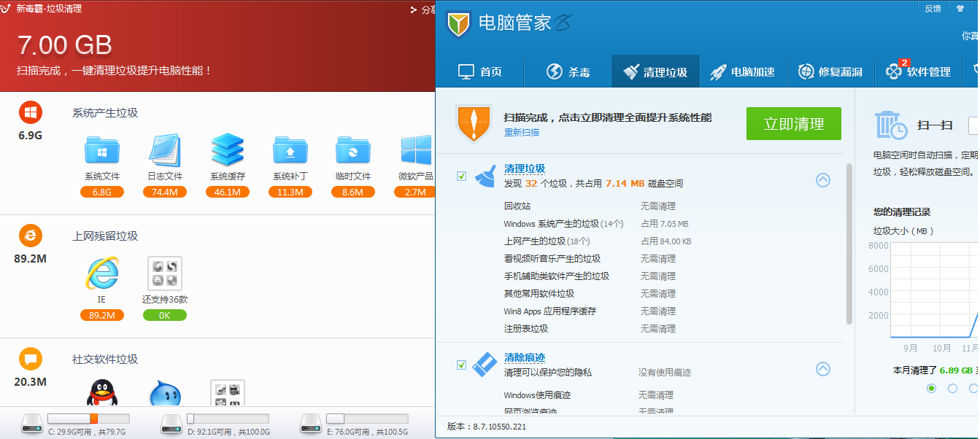Image resolution: width=980 pixels, height=439 pixels.
Task: Click the orange scan-complete shield icon
Action: (x=474, y=123)
